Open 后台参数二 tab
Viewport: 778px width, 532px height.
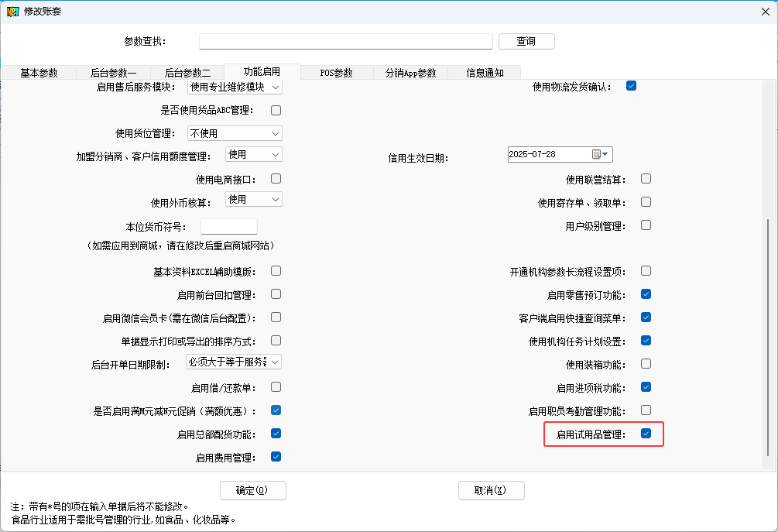[x=187, y=73]
